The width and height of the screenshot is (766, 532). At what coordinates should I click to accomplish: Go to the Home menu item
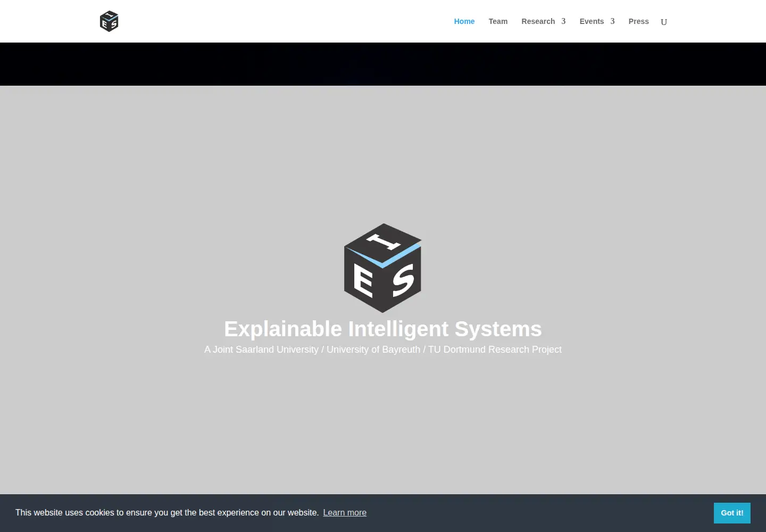[x=464, y=21]
